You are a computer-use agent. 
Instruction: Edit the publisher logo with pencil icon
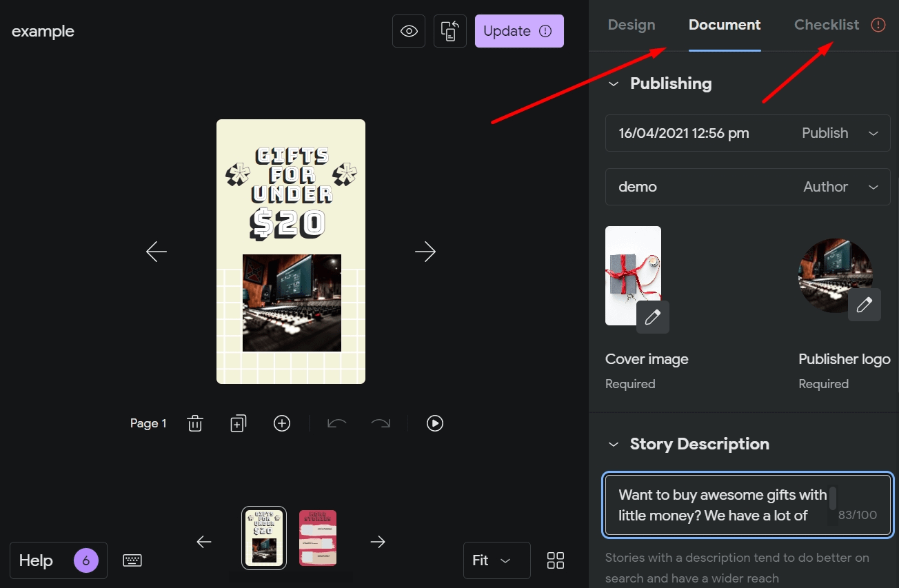coord(865,304)
